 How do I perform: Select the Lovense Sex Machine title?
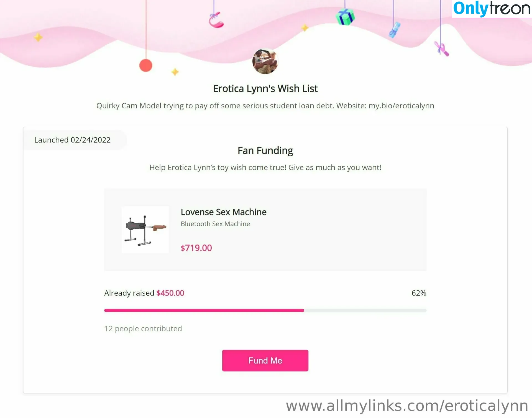[x=224, y=212]
